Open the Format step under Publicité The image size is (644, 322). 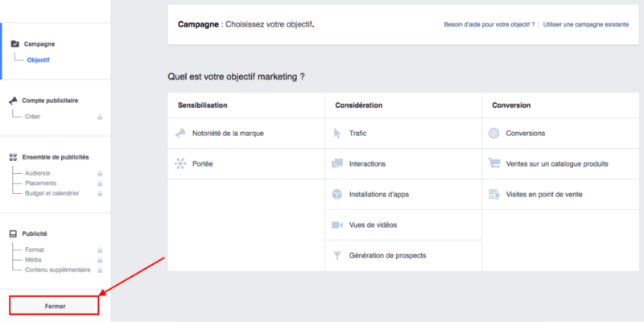pos(35,250)
